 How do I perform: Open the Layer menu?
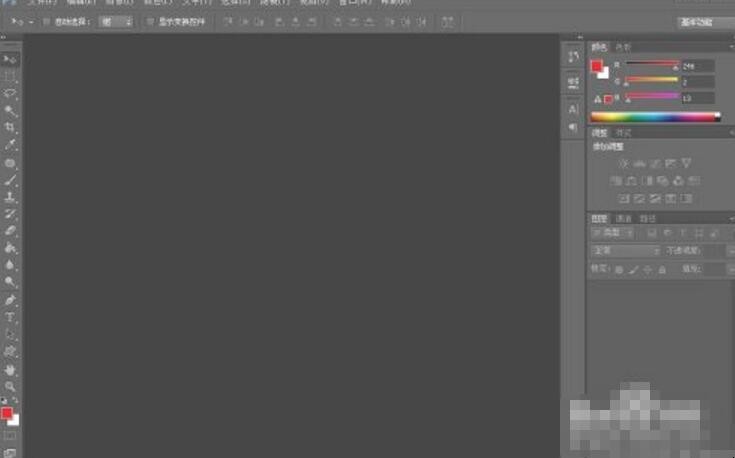coord(158,2)
